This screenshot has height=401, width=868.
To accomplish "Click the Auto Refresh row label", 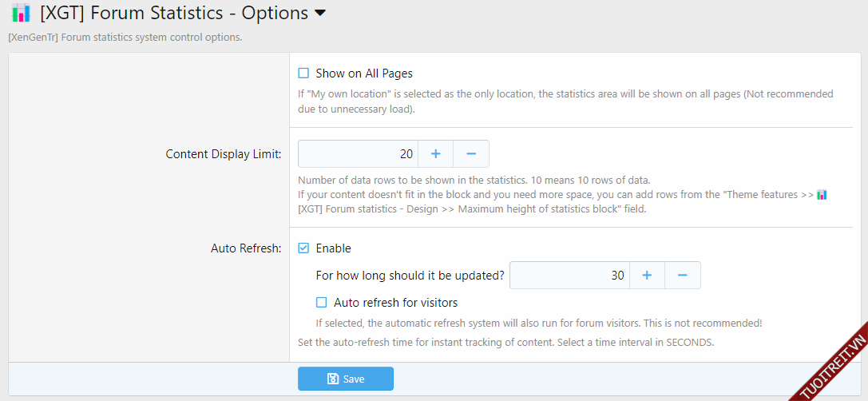I will point(246,248).
